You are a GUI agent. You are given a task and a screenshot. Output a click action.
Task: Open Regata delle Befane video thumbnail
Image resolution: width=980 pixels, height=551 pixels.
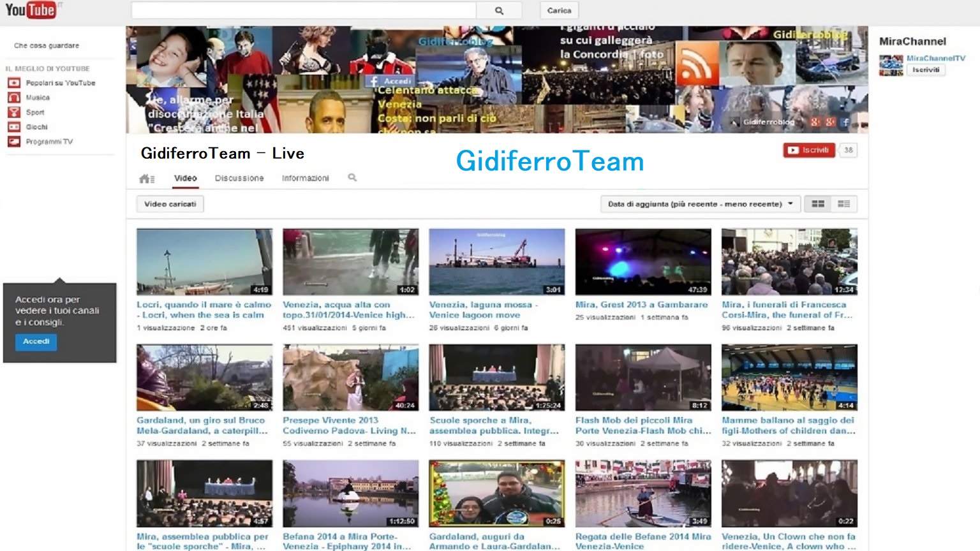[x=643, y=493]
